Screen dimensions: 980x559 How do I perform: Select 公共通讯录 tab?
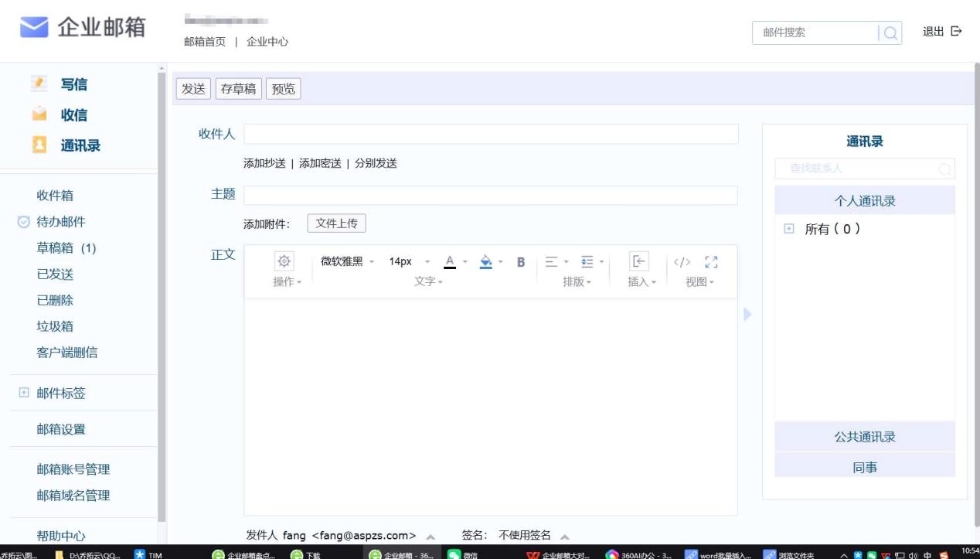click(865, 437)
